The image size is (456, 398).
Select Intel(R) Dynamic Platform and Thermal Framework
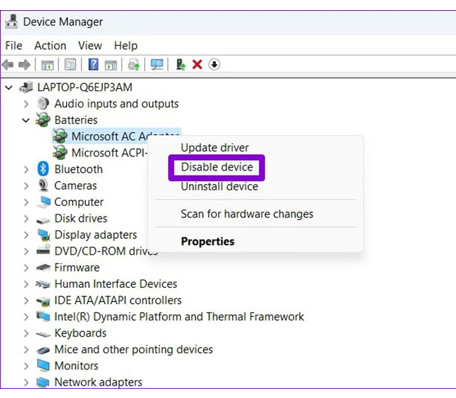pyautogui.click(x=179, y=316)
